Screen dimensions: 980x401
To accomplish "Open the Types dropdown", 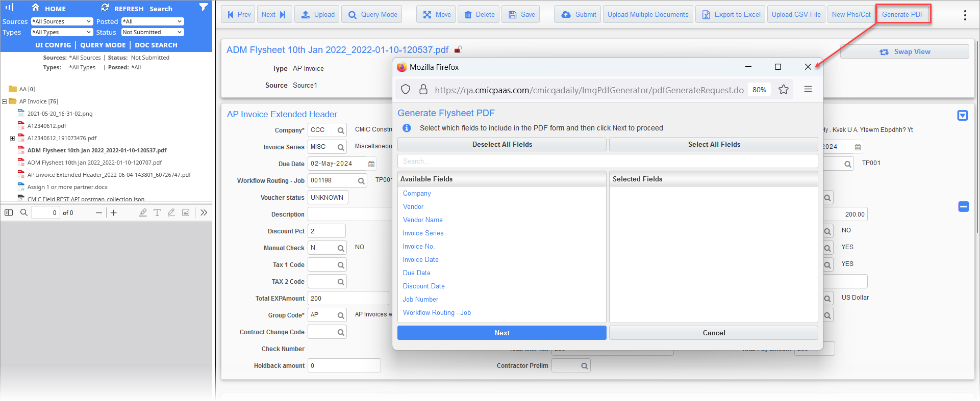I will [x=62, y=32].
